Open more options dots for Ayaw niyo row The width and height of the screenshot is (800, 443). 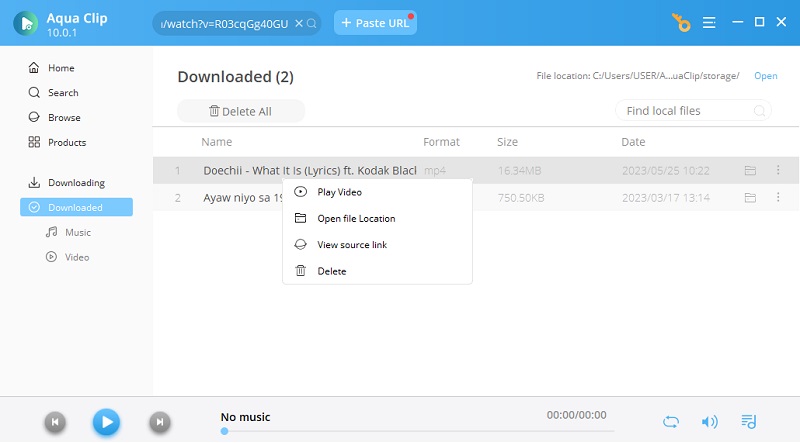pos(778,197)
